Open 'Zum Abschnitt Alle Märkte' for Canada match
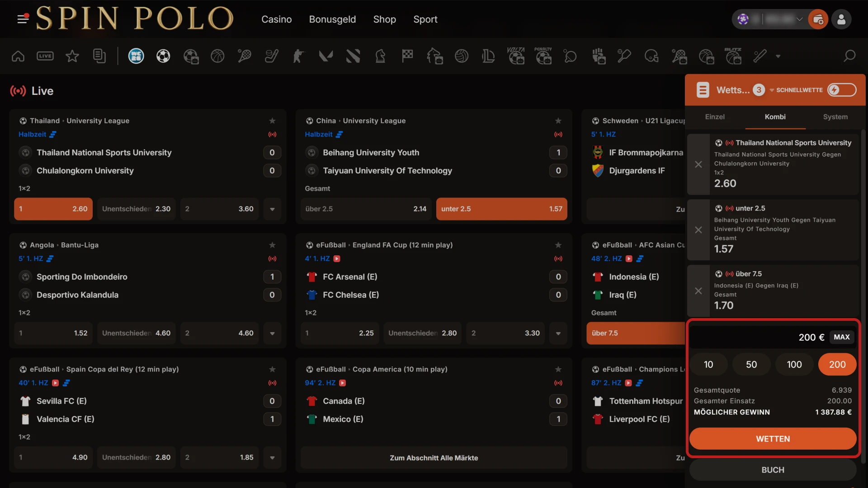The image size is (868, 488). click(434, 458)
